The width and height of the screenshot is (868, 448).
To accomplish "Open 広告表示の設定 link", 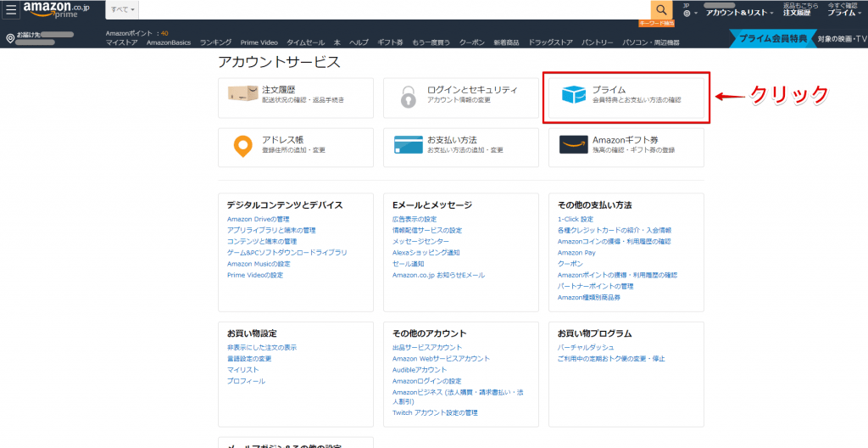I will [415, 219].
